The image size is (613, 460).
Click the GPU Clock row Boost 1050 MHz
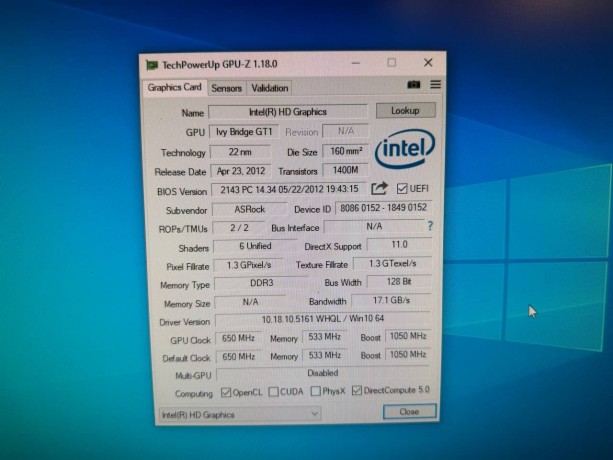pos(408,336)
